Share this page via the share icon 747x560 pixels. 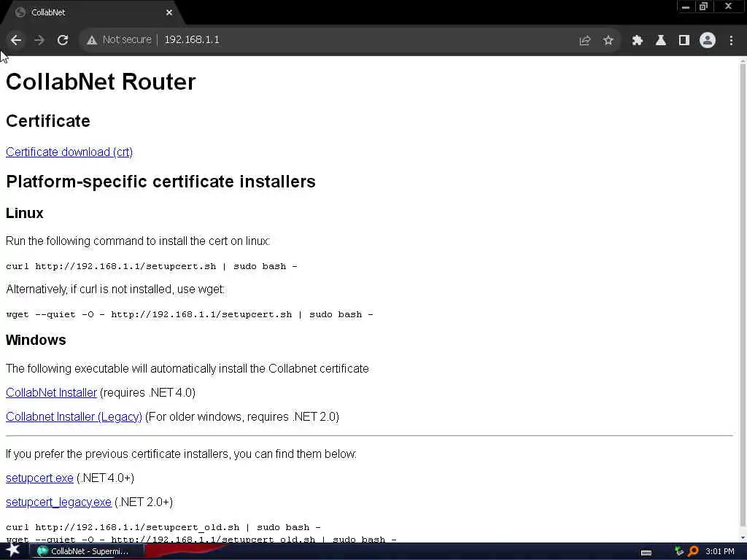(585, 41)
